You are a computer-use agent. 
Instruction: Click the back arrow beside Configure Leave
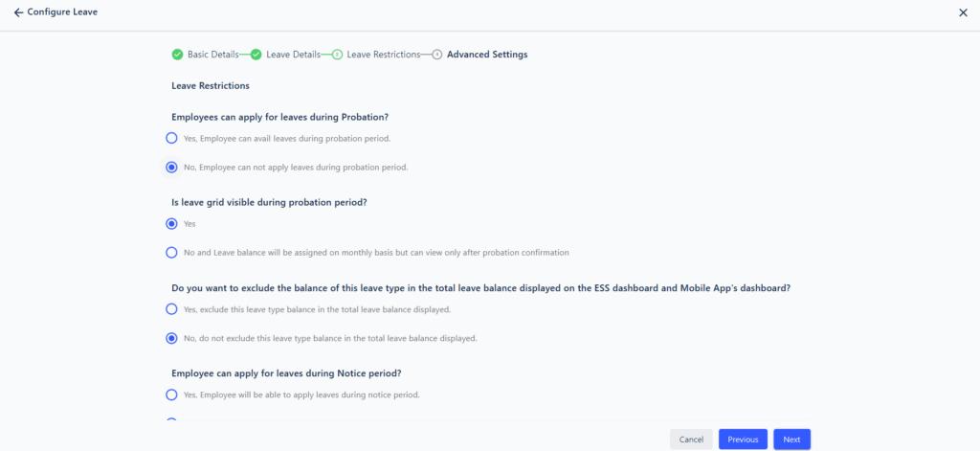(18, 12)
